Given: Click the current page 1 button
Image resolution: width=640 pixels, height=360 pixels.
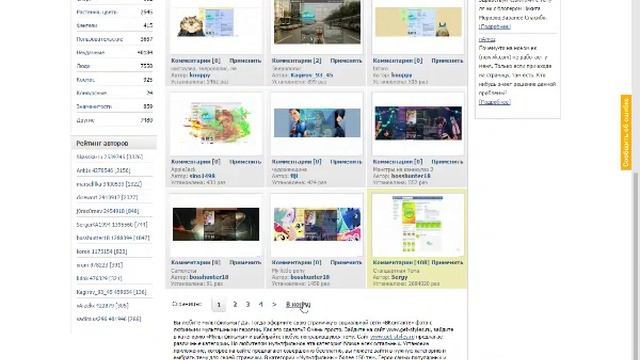Looking at the screenshot, I should (x=219, y=304).
